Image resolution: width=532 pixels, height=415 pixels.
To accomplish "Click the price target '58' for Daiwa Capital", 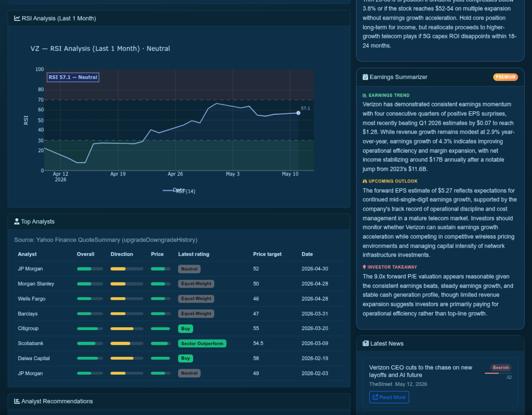I will (256, 358).
